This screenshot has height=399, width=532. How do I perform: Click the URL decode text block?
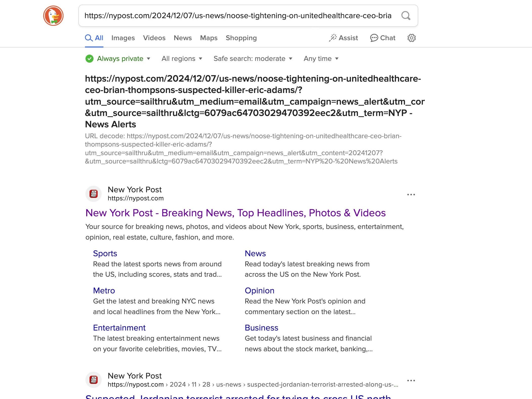[243, 149]
